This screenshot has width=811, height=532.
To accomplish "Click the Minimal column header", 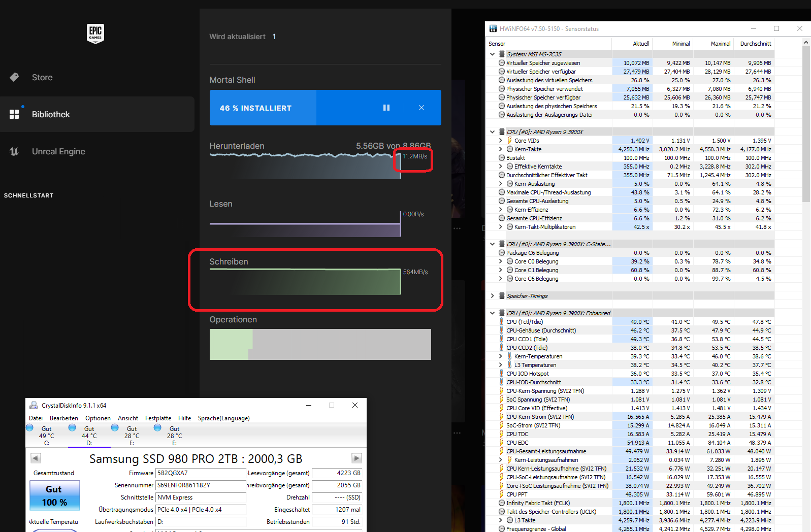I will tap(672, 44).
